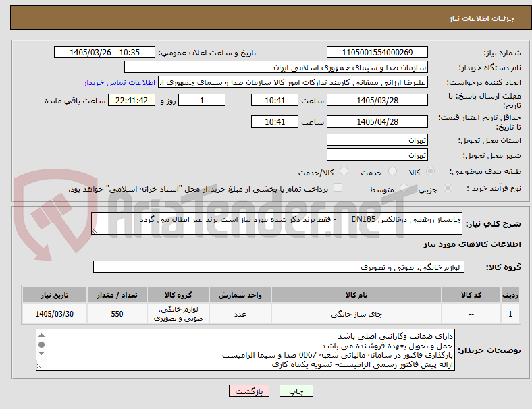Select the کالا/خدمت radio button
The width and height of the screenshot is (532, 409).
(344, 171)
